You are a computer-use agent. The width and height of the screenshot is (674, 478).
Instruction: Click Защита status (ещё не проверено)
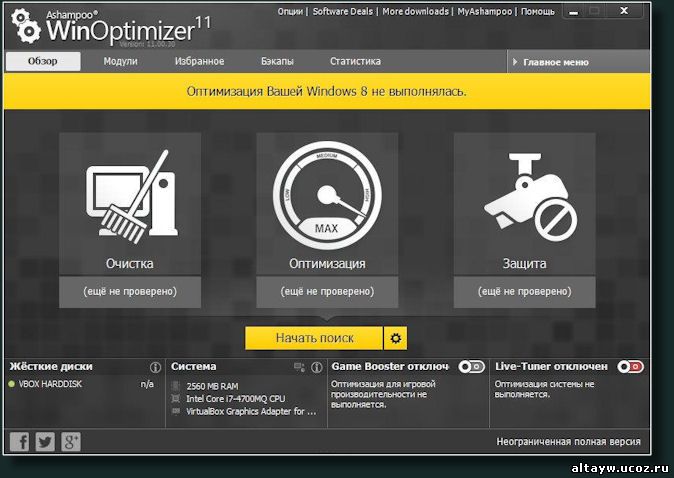tap(524, 291)
